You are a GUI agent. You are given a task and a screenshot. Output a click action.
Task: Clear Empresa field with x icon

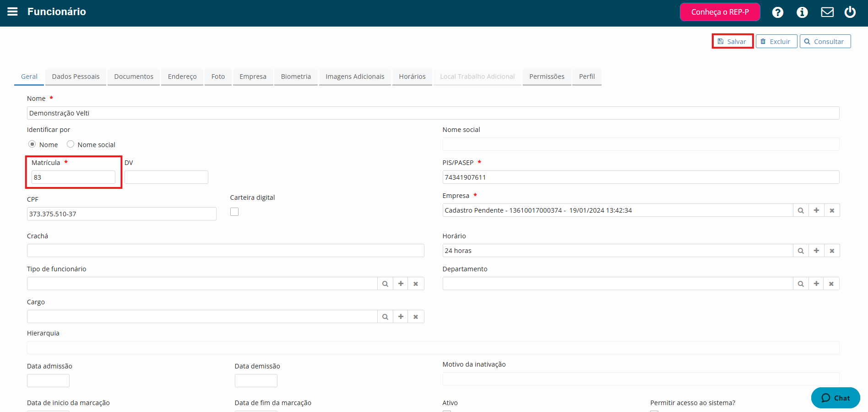[832, 210]
